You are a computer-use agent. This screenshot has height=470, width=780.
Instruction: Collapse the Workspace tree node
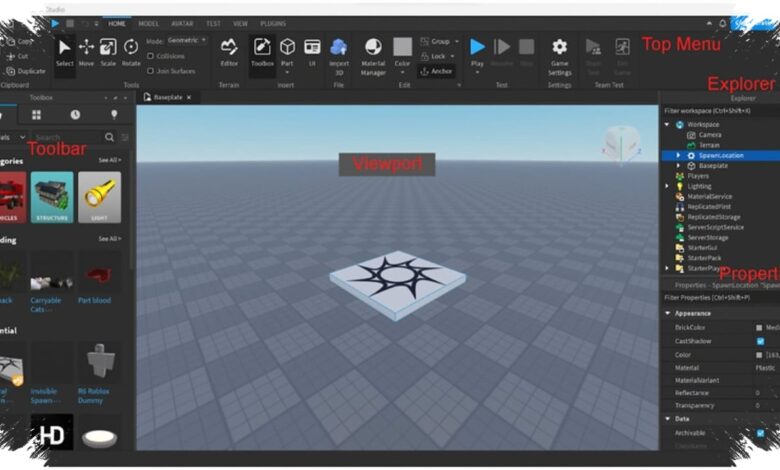667,124
